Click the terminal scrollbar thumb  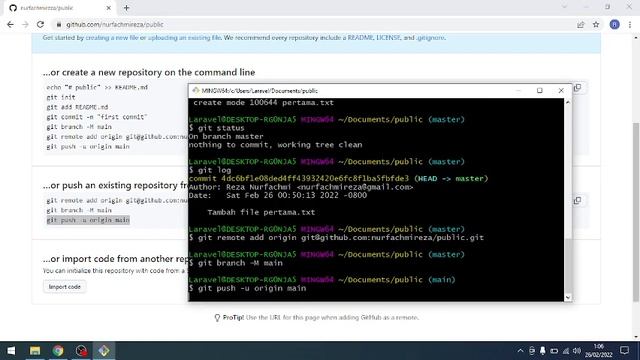click(568, 265)
